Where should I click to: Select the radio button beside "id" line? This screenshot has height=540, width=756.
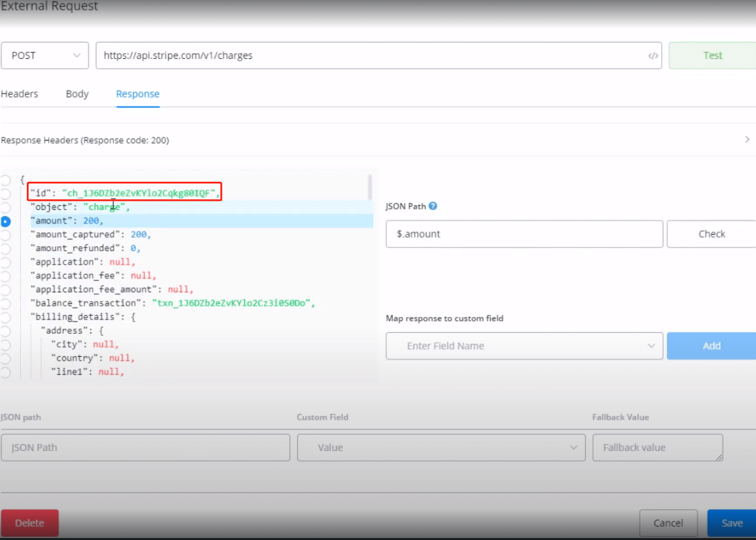[x=5, y=194]
